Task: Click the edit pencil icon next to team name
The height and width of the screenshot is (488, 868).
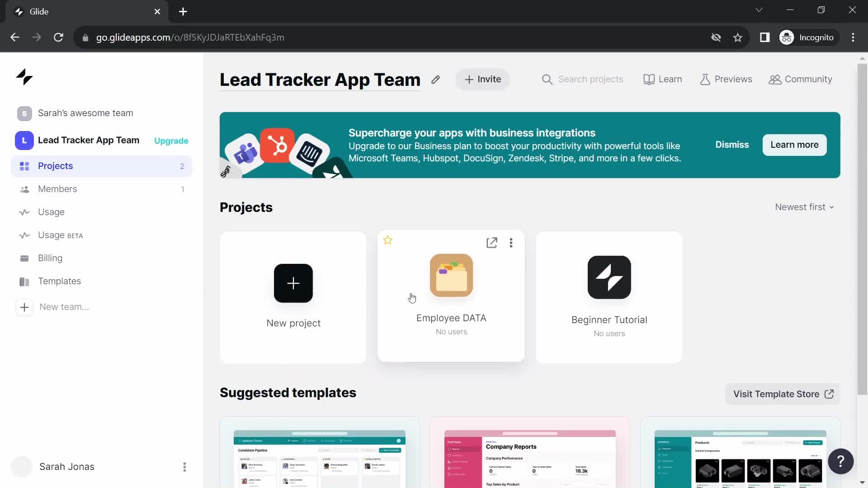Action: [435, 79]
